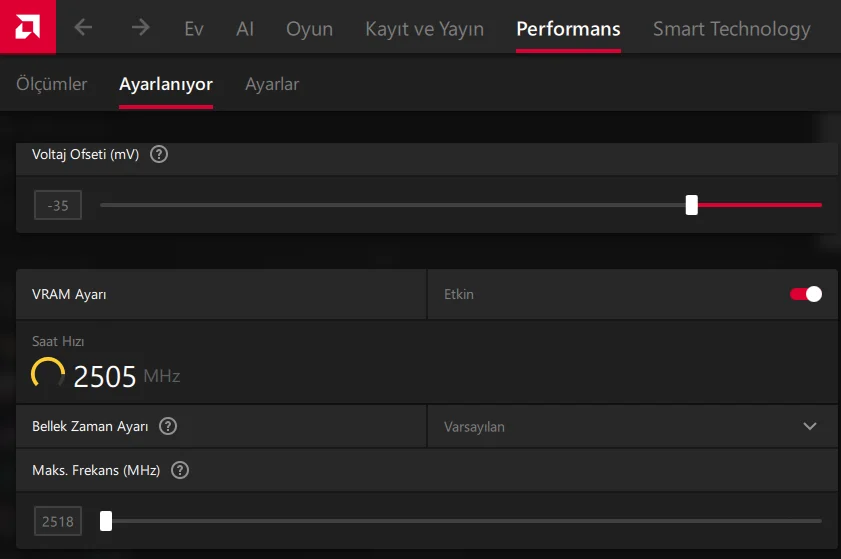
Task: Select the Smart Technology tab
Action: [731, 29]
